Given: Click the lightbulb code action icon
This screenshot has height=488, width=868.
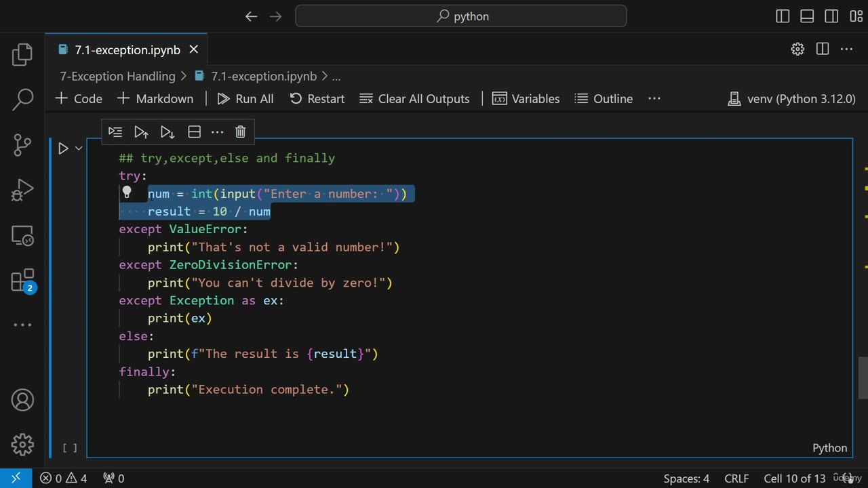Looking at the screenshot, I should click(126, 192).
